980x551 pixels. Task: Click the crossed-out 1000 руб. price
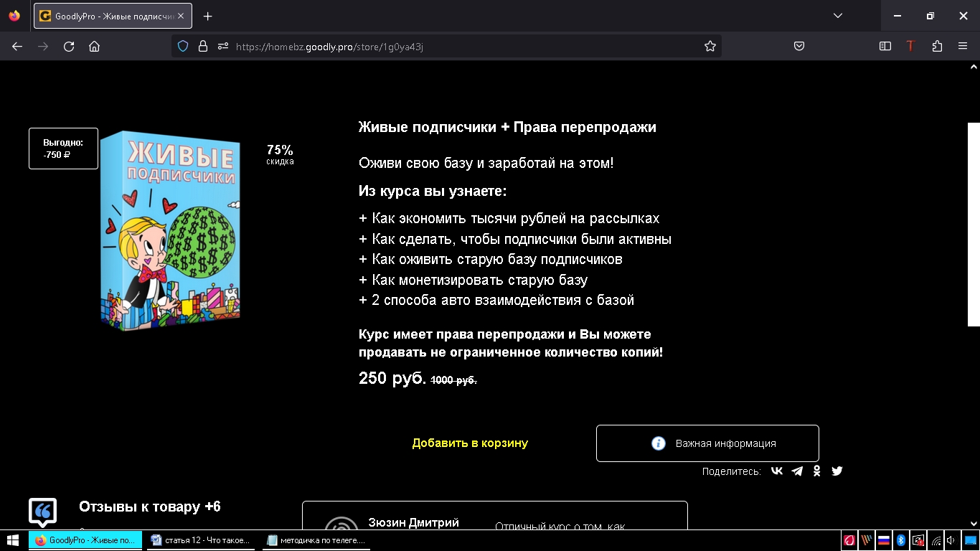[454, 380]
